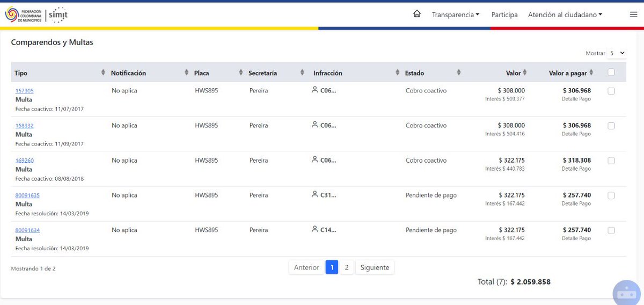
Task: Open the Mostrar rows-per-page dropdown
Action: click(617, 53)
